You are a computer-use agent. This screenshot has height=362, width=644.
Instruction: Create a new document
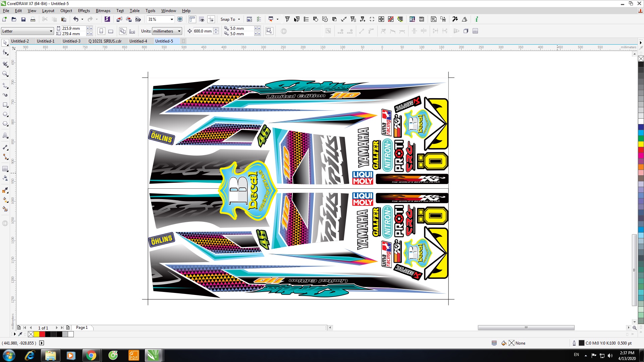(5, 19)
